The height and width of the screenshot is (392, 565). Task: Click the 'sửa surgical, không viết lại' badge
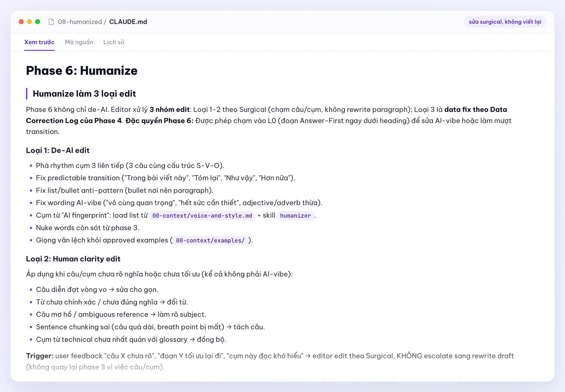(505, 22)
